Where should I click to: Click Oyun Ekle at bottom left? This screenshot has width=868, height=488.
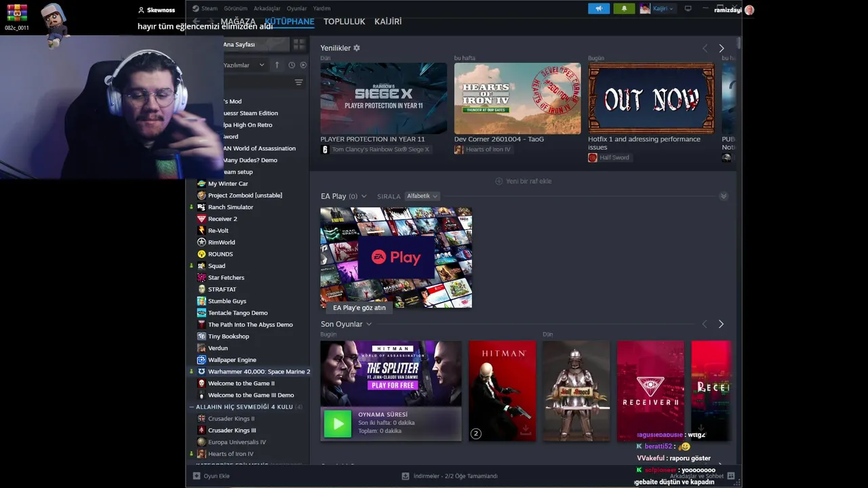(211, 476)
